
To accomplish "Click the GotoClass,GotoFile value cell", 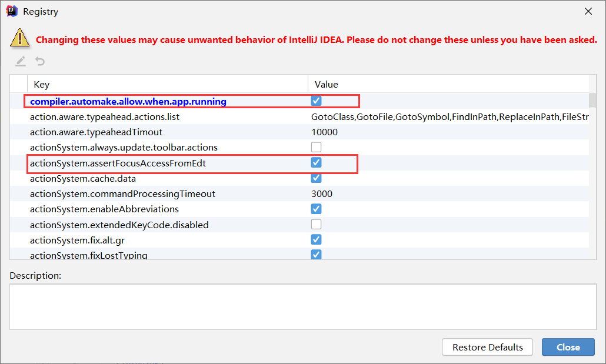I will 450,116.
